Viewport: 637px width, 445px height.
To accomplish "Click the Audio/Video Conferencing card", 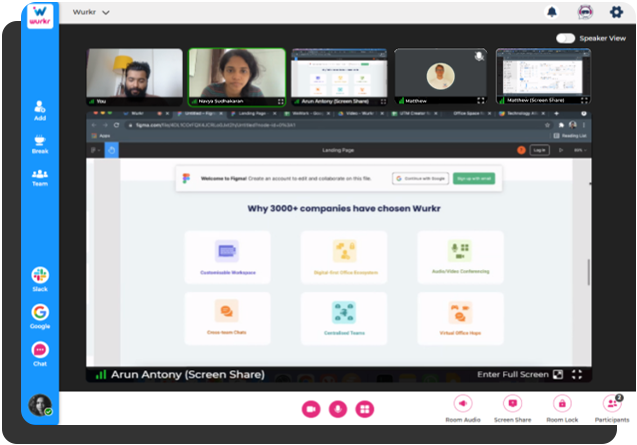I will [x=460, y=257].
